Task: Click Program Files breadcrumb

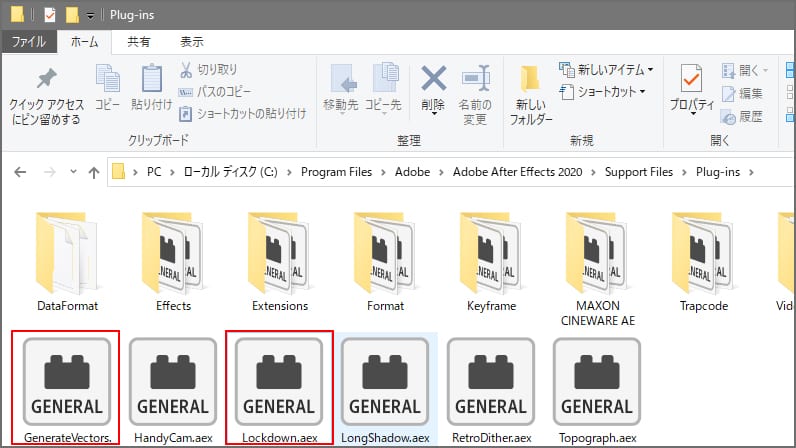Action: 336,172
